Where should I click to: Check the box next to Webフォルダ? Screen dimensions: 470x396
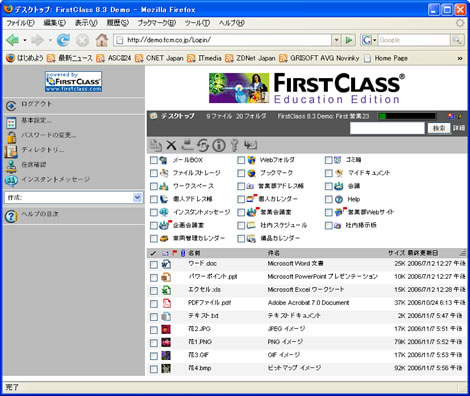(241, 160)
